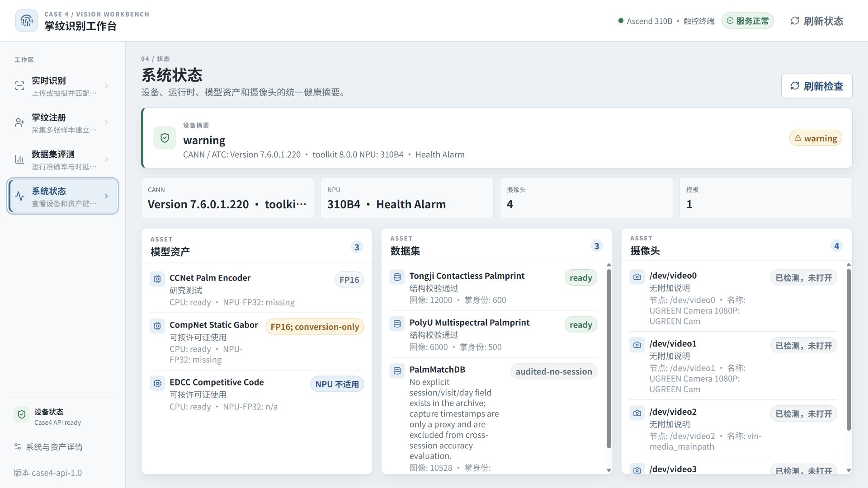The image size is (868, 488).
Task: Click the scan icon beside 实时识别
Action: 19,86
